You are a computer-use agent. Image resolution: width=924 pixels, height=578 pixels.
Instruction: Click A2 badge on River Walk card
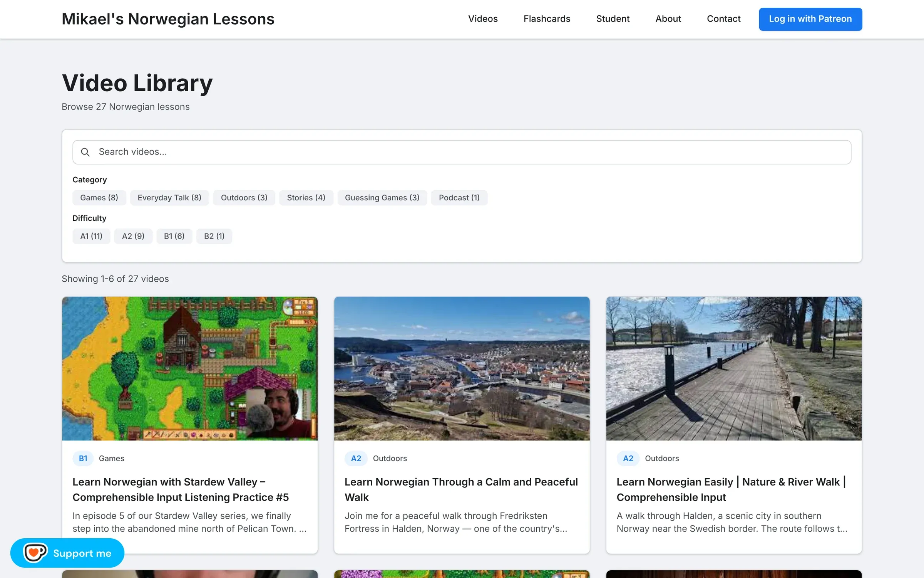coord(628,459)
